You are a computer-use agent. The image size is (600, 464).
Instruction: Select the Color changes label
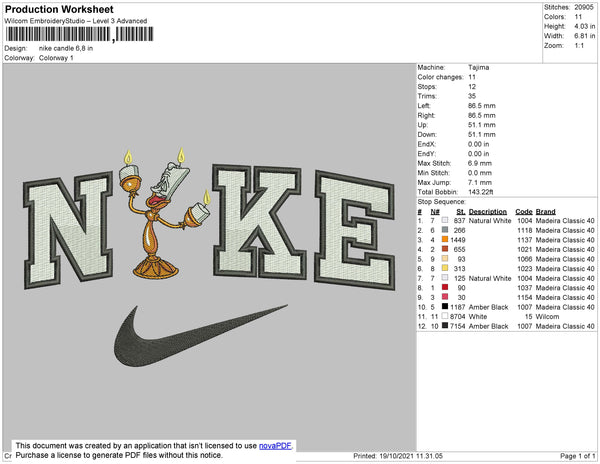440,77
